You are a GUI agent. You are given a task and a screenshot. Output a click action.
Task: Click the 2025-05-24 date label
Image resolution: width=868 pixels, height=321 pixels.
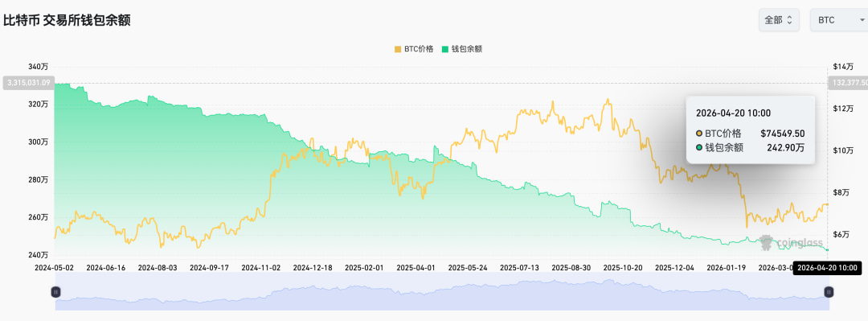[468, 267]
